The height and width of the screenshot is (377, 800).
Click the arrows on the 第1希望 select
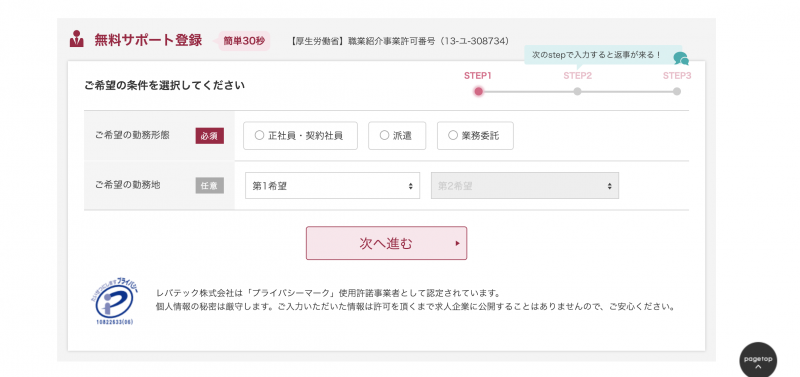(x=410, y=186)
